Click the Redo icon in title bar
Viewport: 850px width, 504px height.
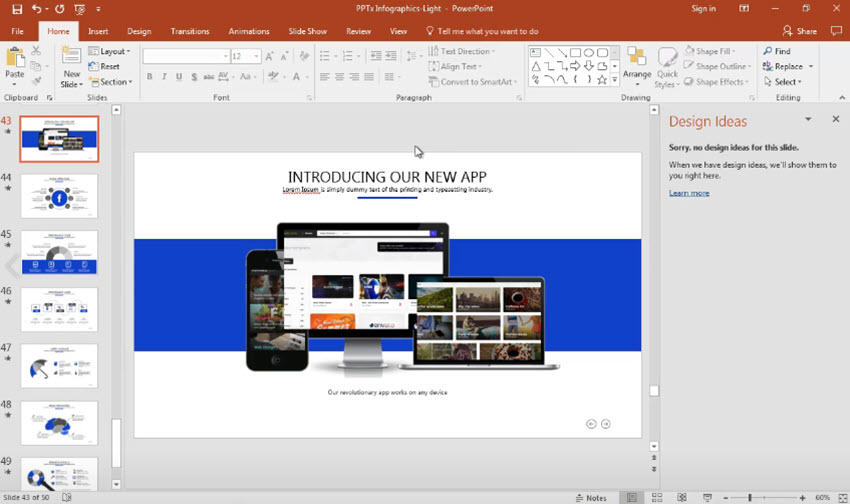tap(60, 9)
